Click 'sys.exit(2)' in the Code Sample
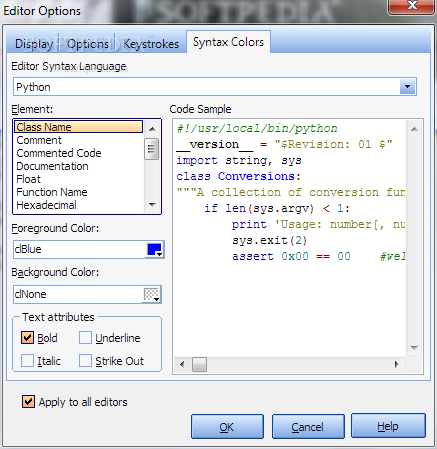This screenshot has width=437, height=449. [269, 240]
